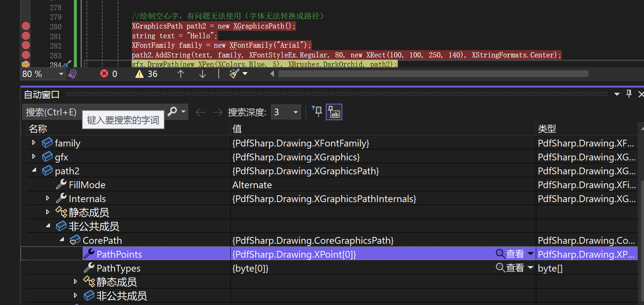The image size is (644, 305).
Task: Click the horizontal scrollbar left arrow
Action: click(272, 74)
